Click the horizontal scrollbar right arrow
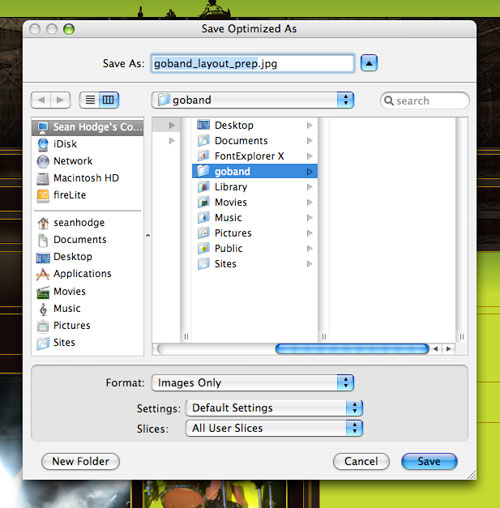 [x=449, y=349]
